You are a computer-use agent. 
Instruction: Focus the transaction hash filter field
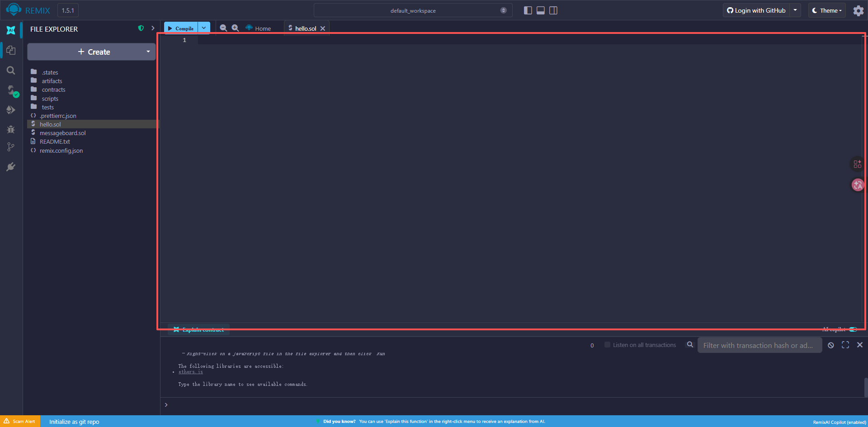click(759, 345)
